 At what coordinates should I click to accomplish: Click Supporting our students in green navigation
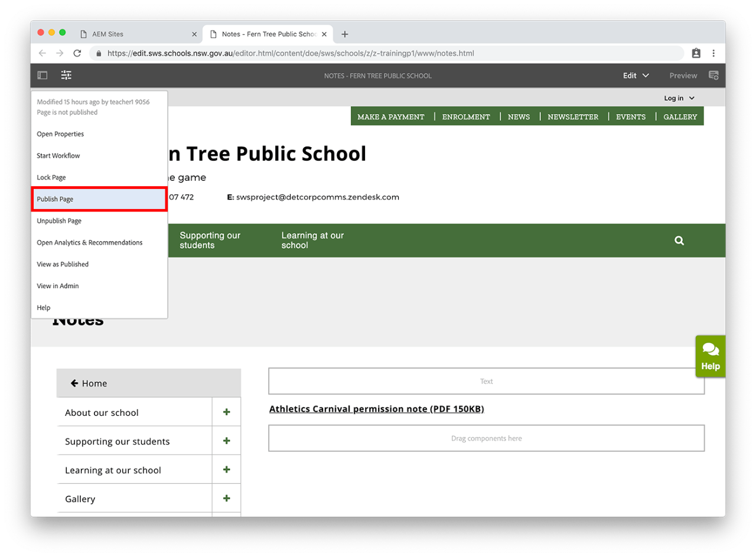point(210,240)
